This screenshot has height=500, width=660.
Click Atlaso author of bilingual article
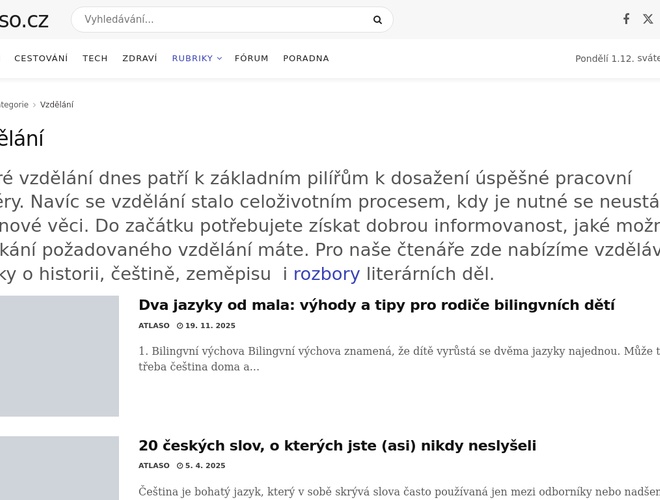pyautogui.click(x=153, y=326)
